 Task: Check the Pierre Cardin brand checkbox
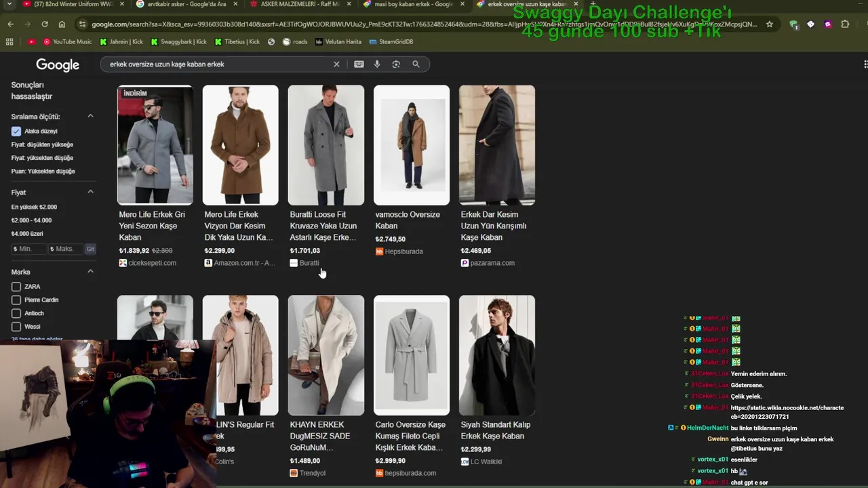tap(16, 300)
